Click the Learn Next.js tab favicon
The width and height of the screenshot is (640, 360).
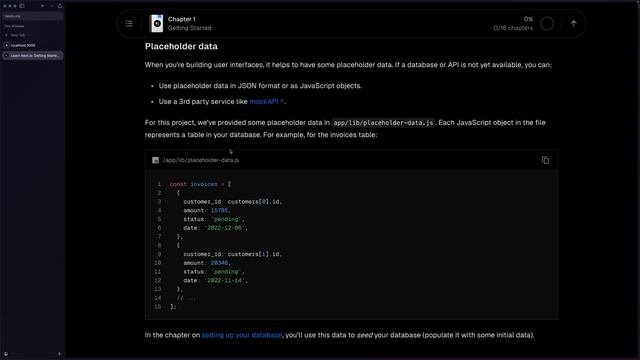(x=7, y=56)
